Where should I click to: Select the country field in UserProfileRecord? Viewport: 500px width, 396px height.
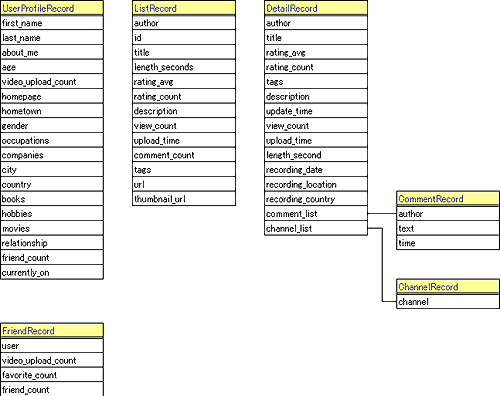point(52,184)
